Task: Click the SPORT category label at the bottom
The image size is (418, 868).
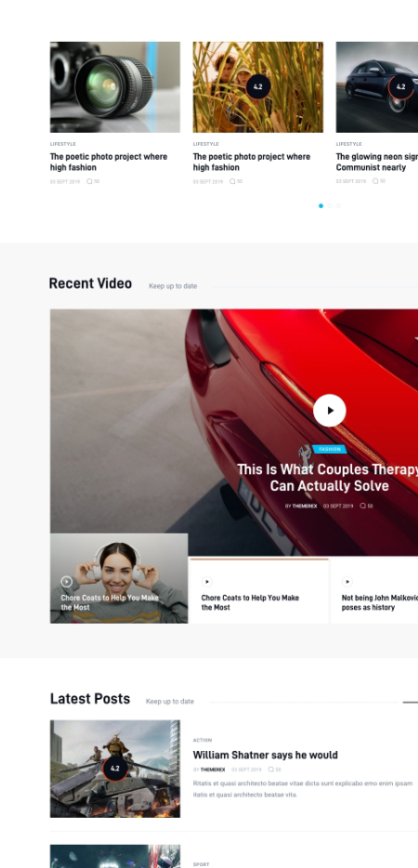Action: 201,864
